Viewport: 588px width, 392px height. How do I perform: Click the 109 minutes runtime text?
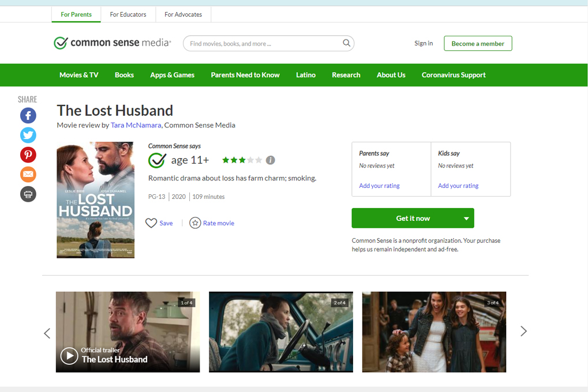point(208,197)
